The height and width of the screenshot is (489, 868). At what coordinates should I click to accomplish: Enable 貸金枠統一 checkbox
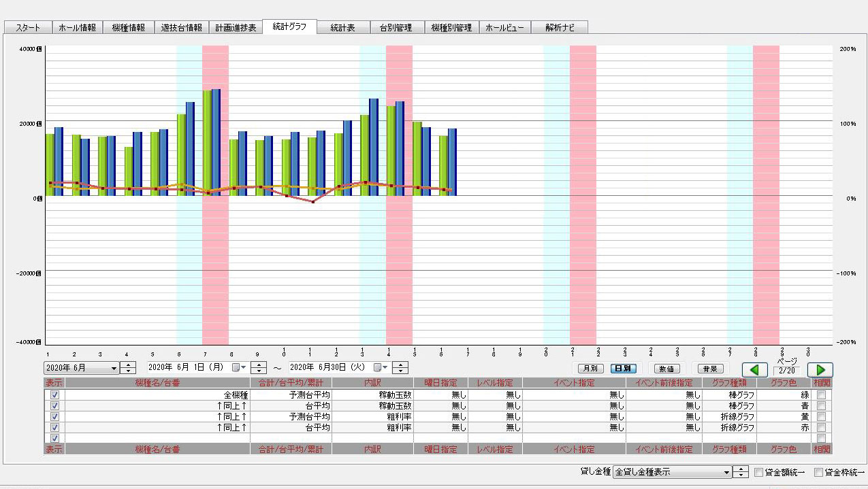coord(818,472)
